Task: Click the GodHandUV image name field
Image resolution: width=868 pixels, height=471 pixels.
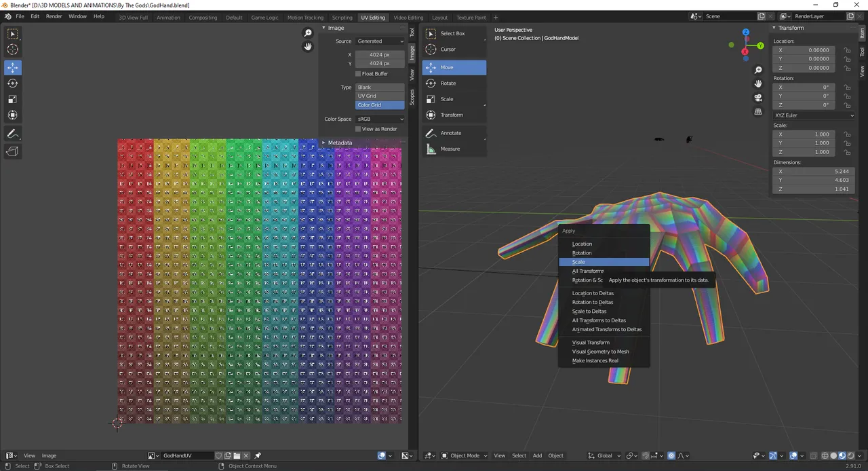Action: [x=187, y=455]
